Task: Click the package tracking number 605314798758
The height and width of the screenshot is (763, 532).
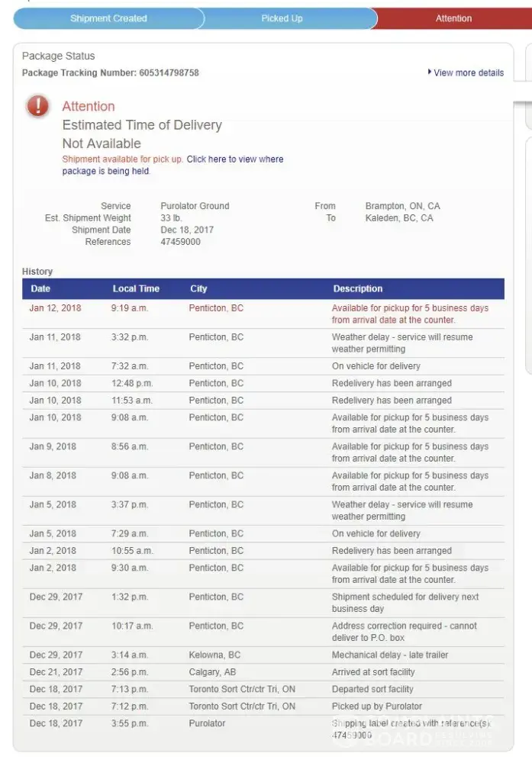Action: [169, 73]
